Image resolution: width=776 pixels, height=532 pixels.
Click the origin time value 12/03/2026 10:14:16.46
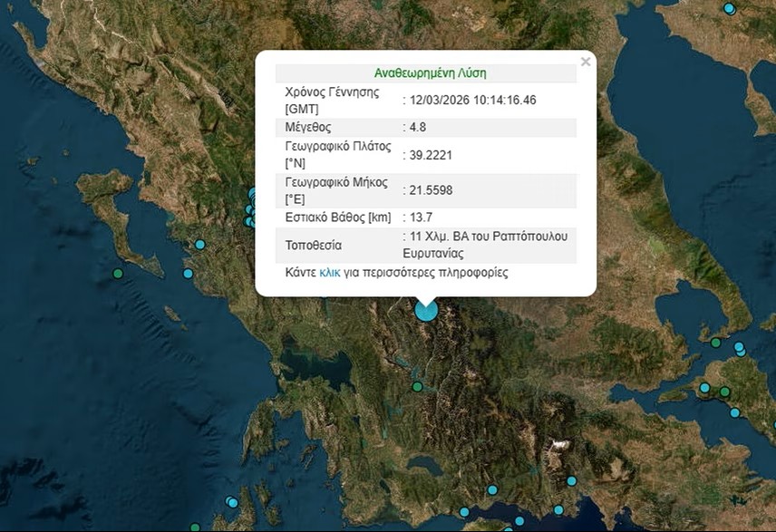click(473, 100)
